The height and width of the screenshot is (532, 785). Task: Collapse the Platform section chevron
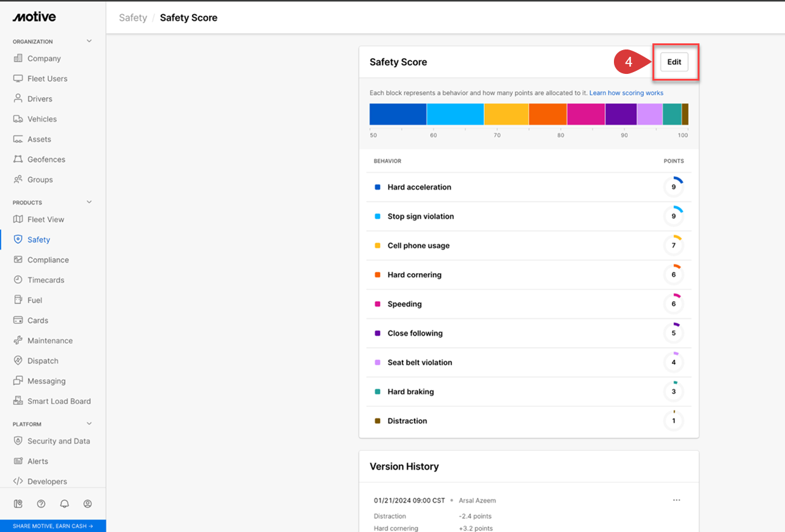click(x=89, y=424)
